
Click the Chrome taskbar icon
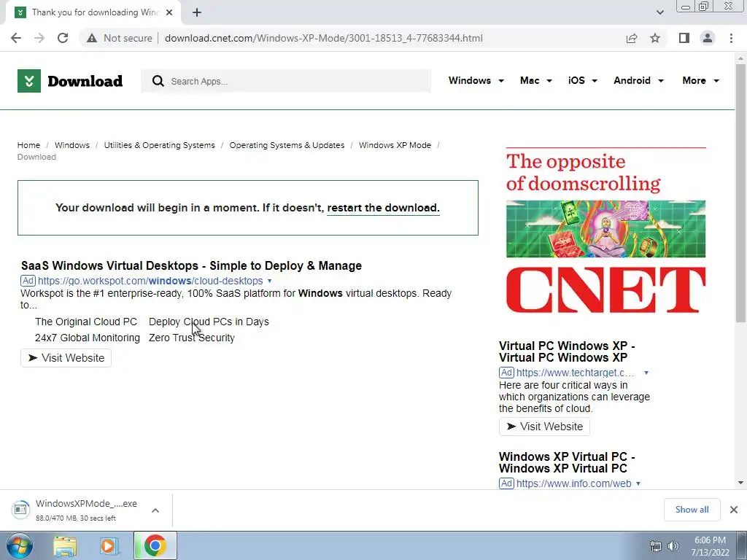click(155, 545)
